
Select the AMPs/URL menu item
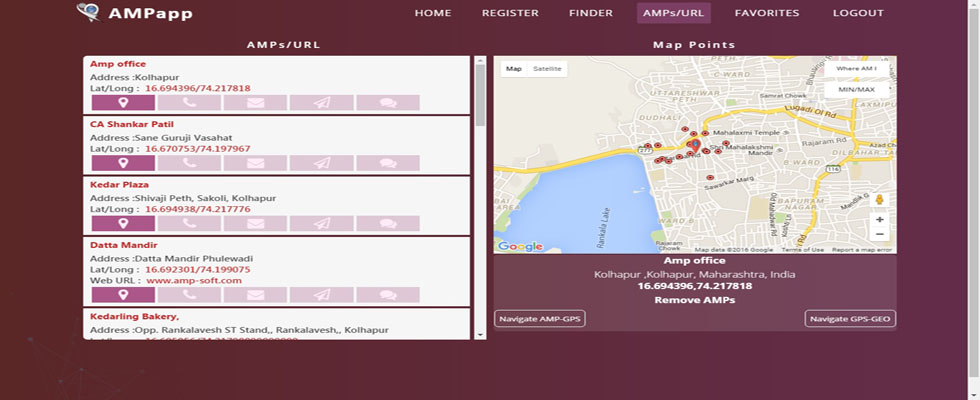coord(674,13)
